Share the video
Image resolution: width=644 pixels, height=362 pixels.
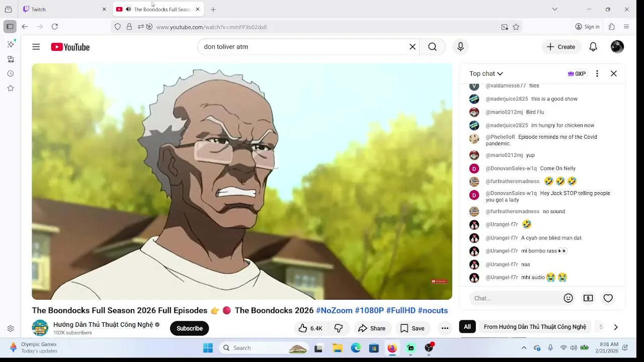372,328
